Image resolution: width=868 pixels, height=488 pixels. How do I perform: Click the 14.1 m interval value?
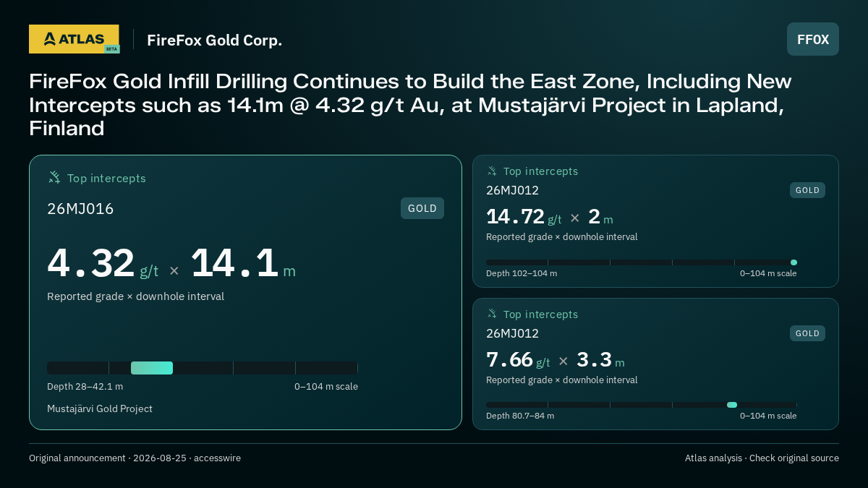tap(243, 264)
